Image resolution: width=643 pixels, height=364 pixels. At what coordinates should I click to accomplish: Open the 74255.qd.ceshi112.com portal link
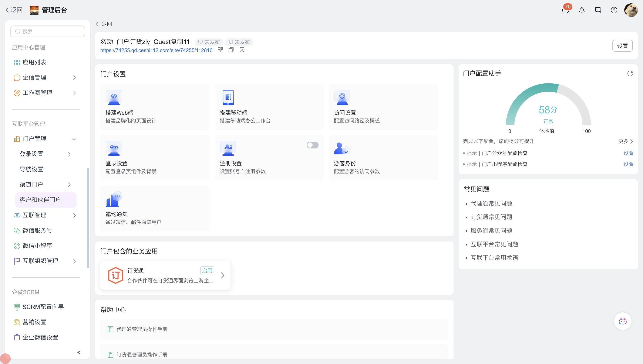coord(156,50)
